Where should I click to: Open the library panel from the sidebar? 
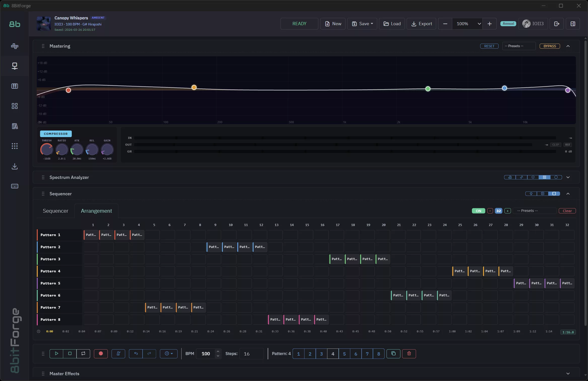(14, 126)
